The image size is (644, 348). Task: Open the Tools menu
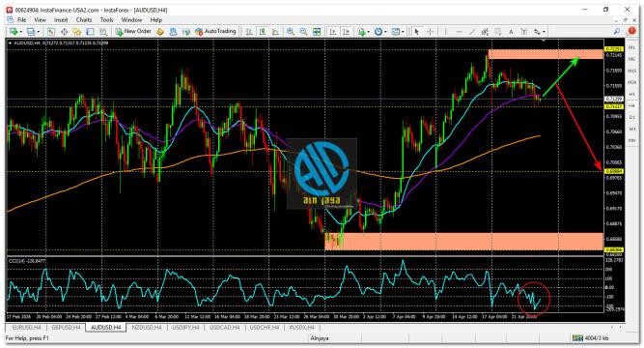coord(106,19)
